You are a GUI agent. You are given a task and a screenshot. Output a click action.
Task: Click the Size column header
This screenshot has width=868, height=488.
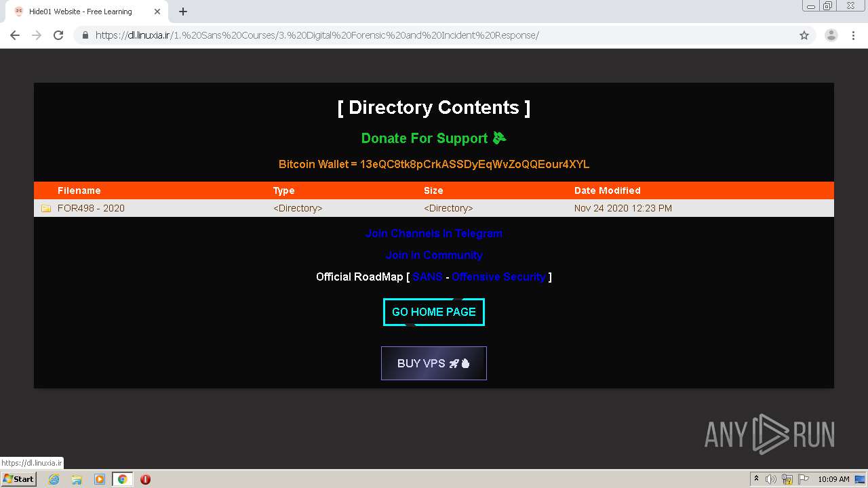(x=433, y=190)
